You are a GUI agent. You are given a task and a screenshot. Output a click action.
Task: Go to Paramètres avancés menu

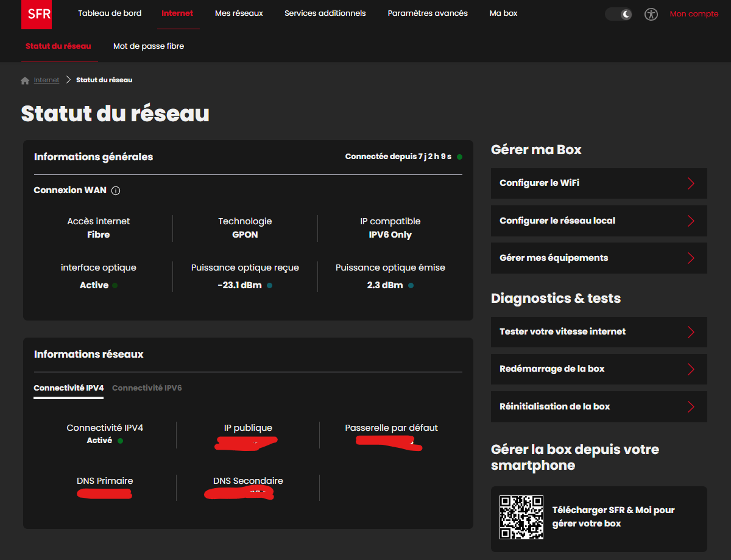pyautogui.click(x=428, y=13)
